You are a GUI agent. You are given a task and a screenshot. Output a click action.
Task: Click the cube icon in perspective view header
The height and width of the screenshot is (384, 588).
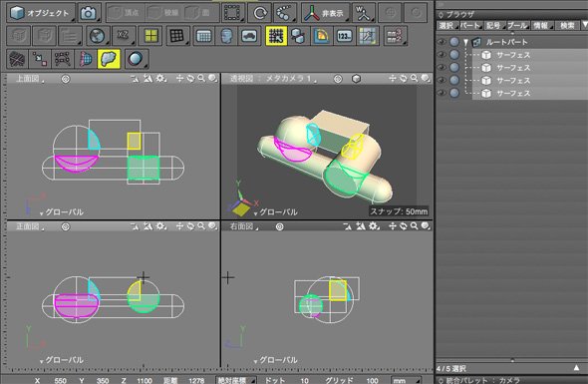(356, 79)
